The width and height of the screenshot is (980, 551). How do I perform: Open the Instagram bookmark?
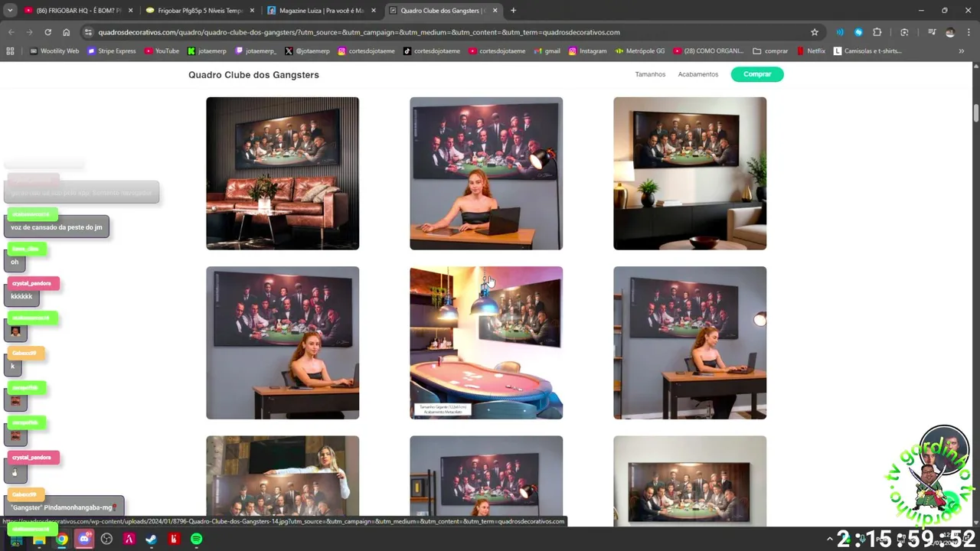pyautogui.click(x=587, y=51)
